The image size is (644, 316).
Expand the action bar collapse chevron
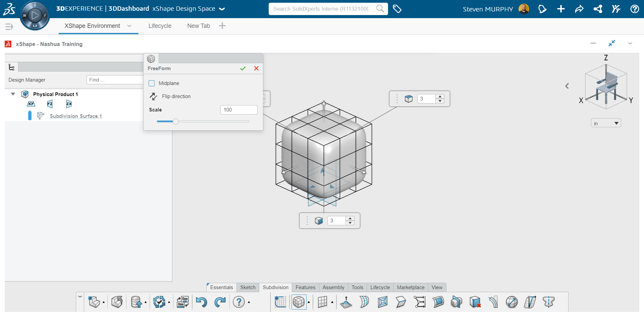[80, 297]
